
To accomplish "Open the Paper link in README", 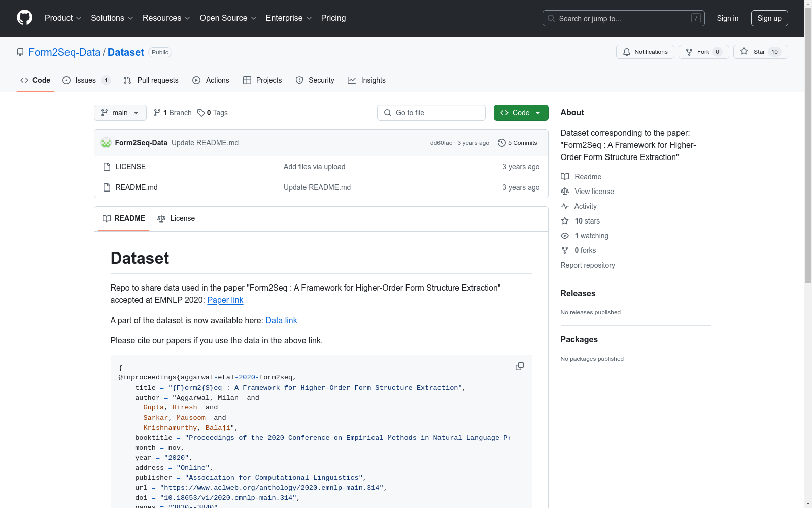I will tap(225, 300).
